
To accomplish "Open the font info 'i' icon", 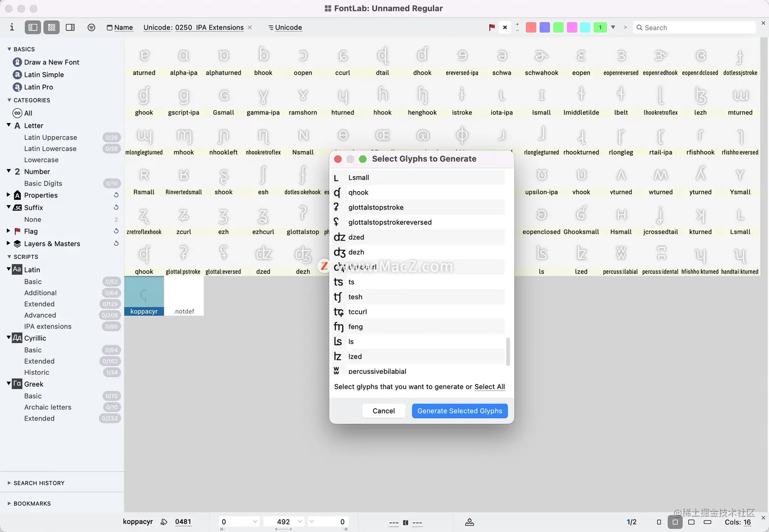I will tap(12, 27).
